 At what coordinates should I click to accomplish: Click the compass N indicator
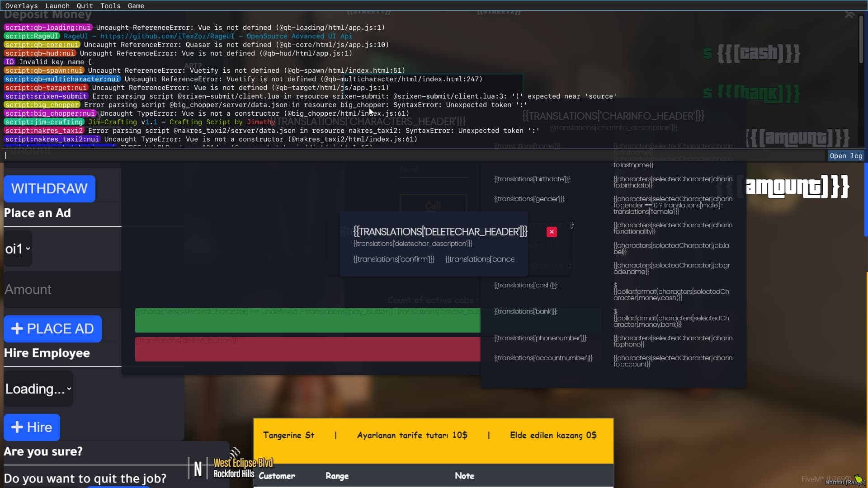198,469
